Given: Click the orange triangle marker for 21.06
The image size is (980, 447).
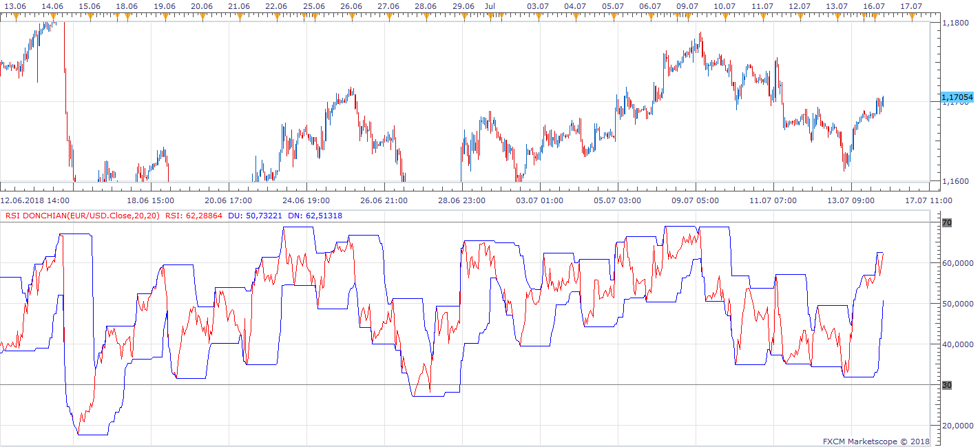Looking at the screenshot, I should (x=238, y=17).
